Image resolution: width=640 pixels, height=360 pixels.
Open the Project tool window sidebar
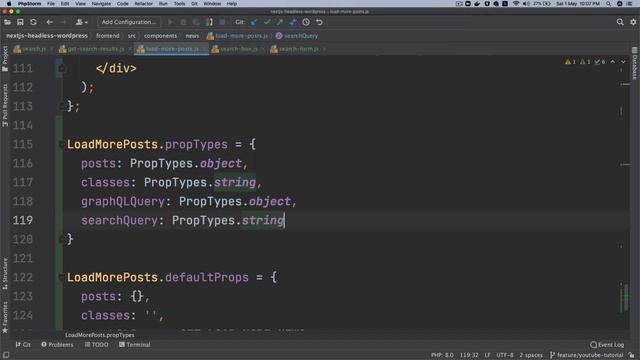(x=5, y=59)
